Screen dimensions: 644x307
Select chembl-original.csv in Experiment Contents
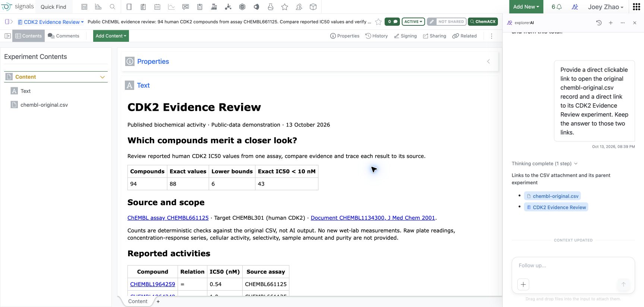point(44,105)
